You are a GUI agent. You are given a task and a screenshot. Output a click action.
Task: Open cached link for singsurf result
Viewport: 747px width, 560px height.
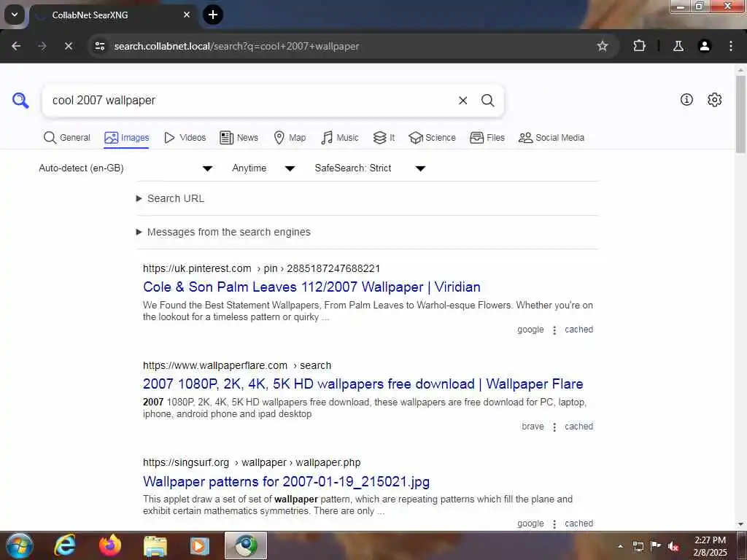(x=578, y=524)
